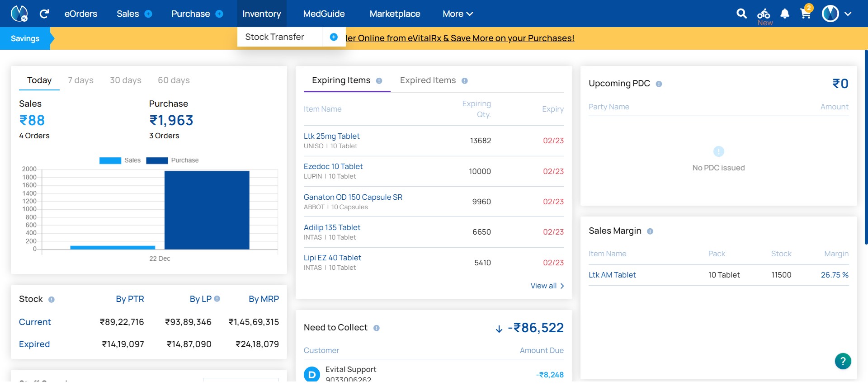The height and width of the screenshot is (386, 868).
Task: Click the plus icon beside Stock Transfer
Action: 334,37
